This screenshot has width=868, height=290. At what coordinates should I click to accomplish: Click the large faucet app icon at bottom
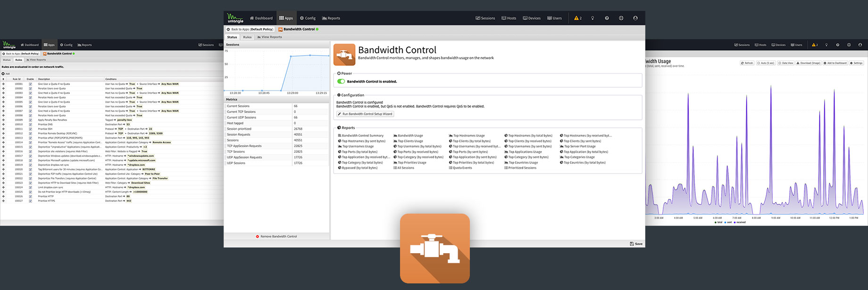point(435,249)
